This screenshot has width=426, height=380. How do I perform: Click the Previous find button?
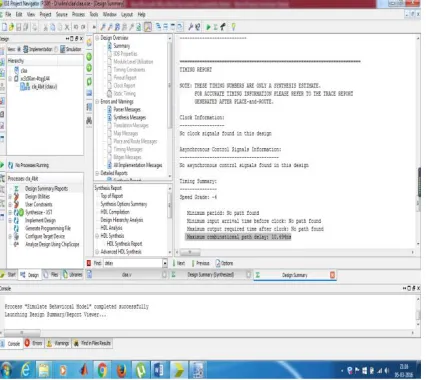click(x=200, y=263)
